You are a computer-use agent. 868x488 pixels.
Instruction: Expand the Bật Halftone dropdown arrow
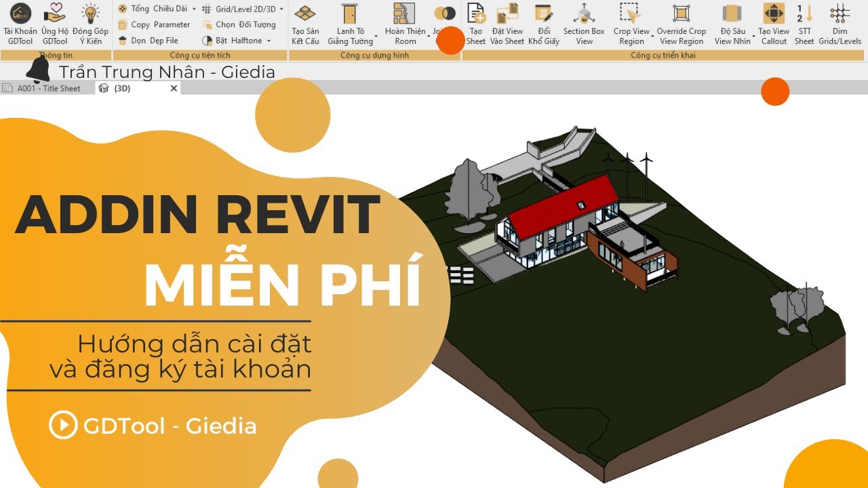269,41
